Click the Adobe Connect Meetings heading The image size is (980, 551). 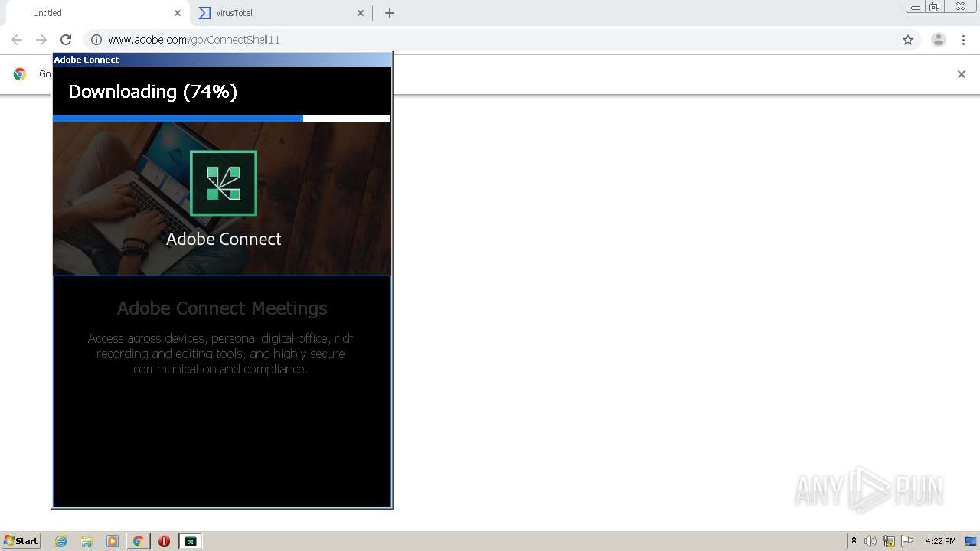(x=222, y=308)
